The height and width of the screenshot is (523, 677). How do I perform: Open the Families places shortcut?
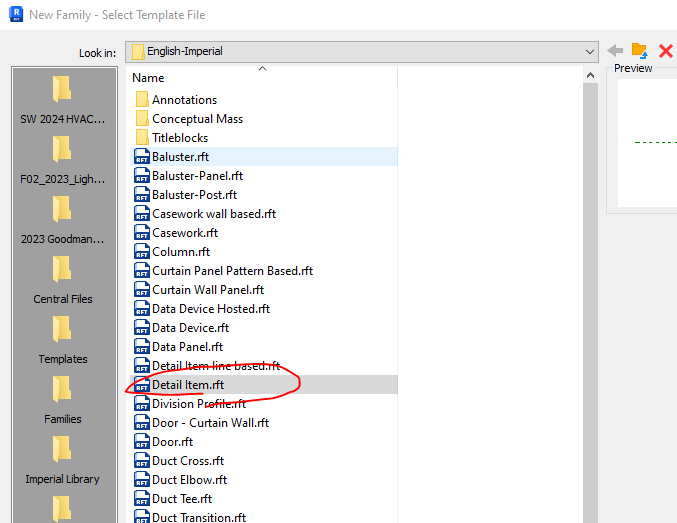(x=63, y=400)
